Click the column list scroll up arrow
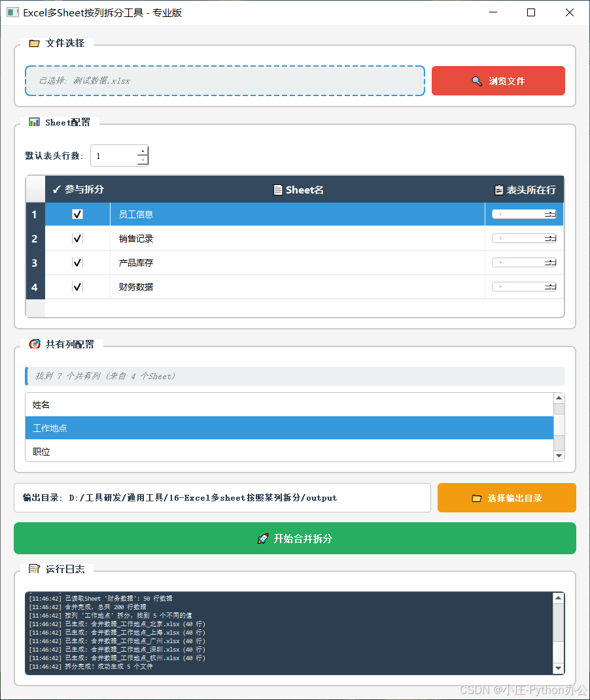This screenshot has width=590, height=700. tap(559, 398)
